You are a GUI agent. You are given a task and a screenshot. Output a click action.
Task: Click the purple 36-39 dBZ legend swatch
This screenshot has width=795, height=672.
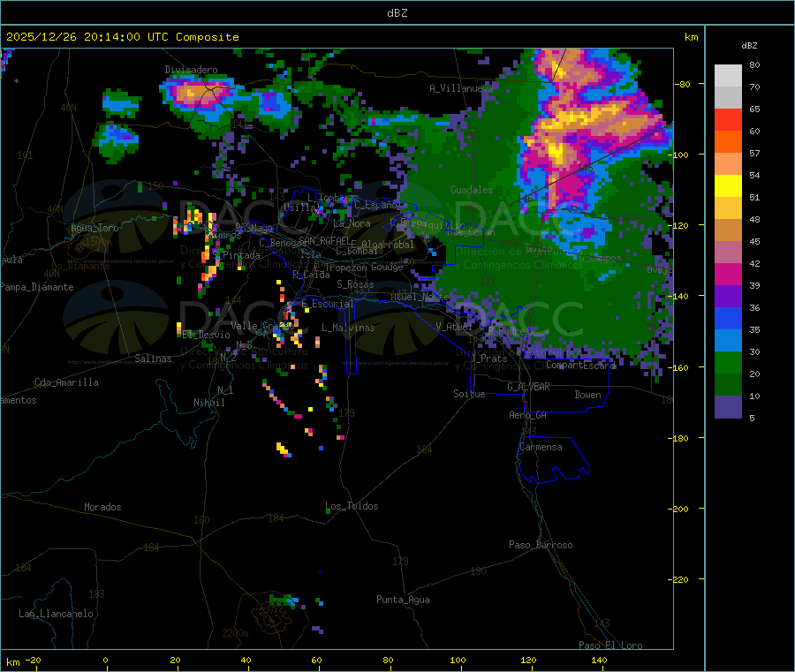728,297
